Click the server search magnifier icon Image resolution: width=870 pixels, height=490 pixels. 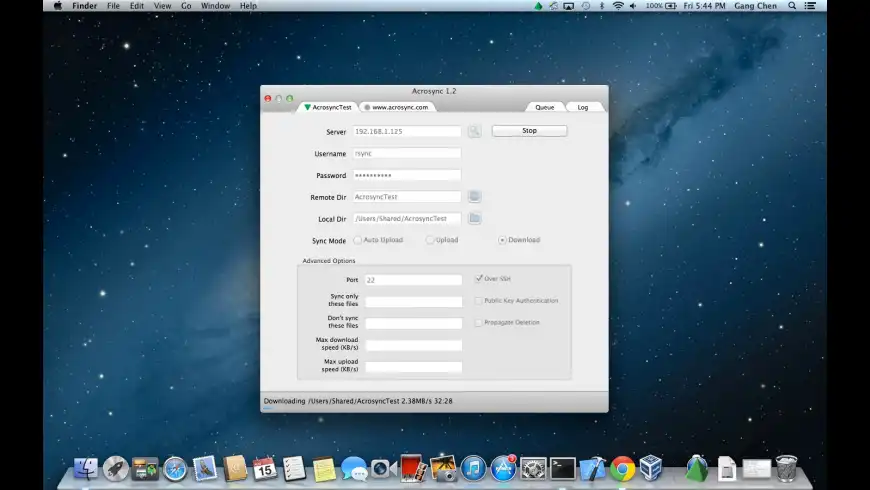474,131
